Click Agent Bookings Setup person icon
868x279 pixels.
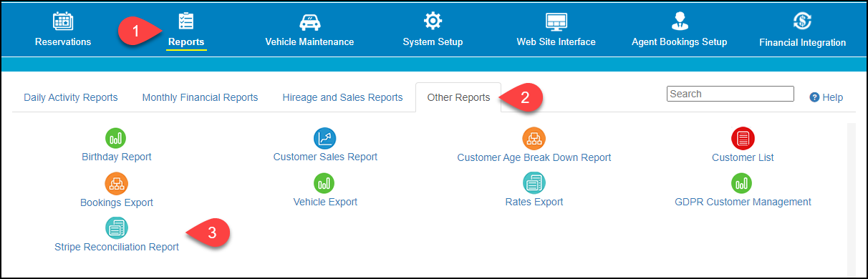[x=679, y=21]
